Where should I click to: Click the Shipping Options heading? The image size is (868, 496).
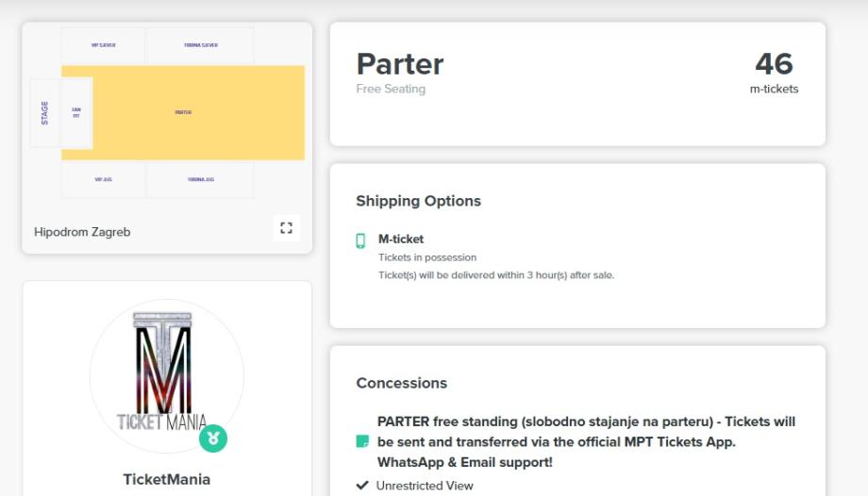[418, 201]
